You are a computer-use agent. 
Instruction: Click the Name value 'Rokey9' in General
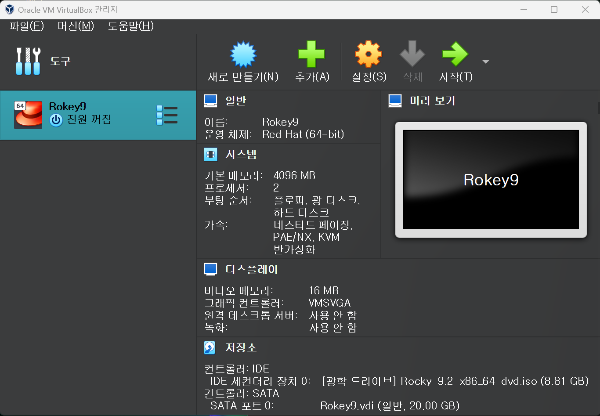click(x=280, y=122)
